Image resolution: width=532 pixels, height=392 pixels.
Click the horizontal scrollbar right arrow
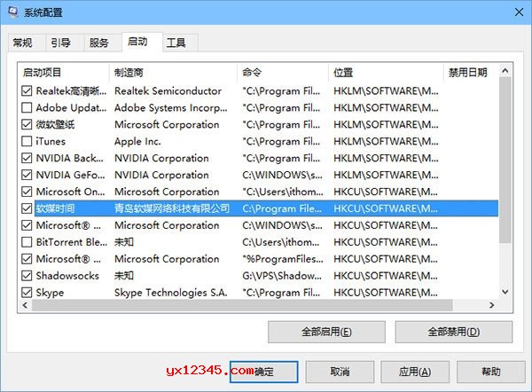491,305
